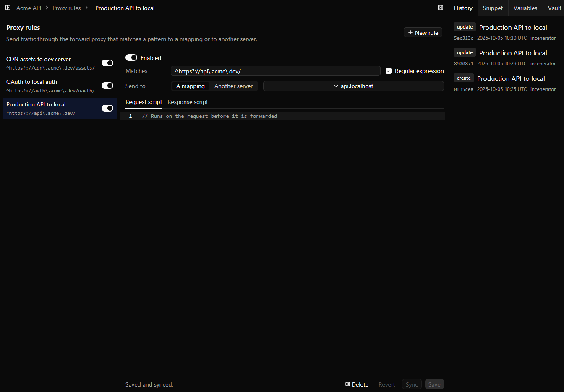Image resolution: width=564 pixels, height=392 pixels.
Task: Open the Snippet tab
Action: point(493,8)
